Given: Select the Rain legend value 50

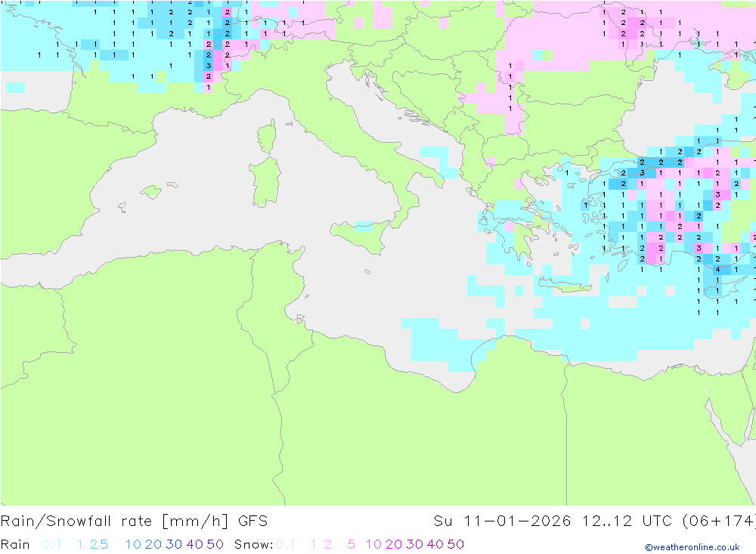Looking at the screenshot, I should click(x=215, y=544).
